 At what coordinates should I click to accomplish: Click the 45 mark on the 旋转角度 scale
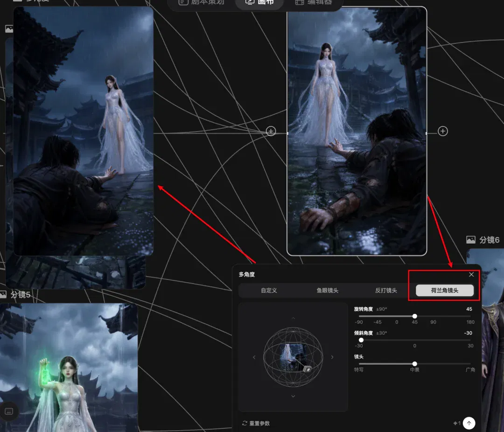pos(415,322)
